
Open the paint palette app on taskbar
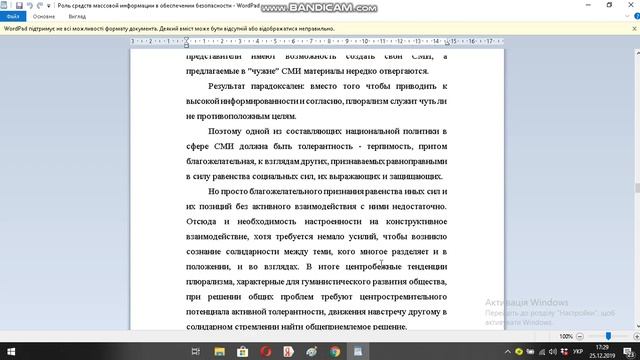[312, 351]
